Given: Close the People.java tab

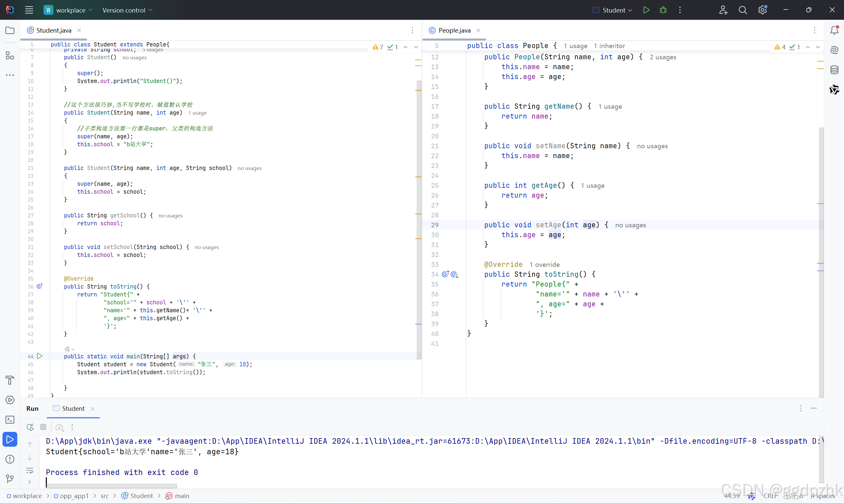Looking at the screenshot, I should point(478,30).
